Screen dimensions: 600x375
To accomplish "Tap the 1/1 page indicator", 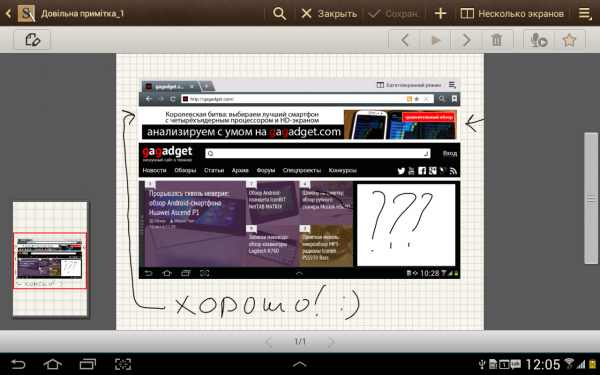I will [300, 341].
